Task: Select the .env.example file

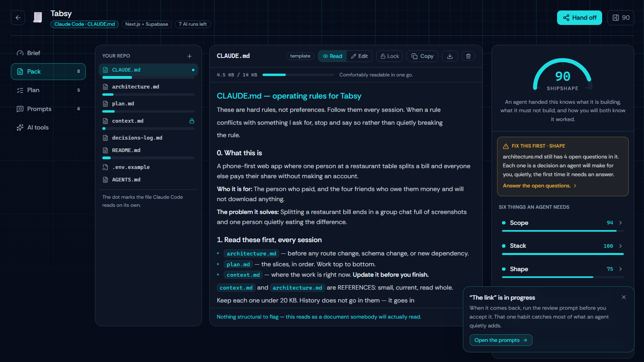Action: (148, 167)
